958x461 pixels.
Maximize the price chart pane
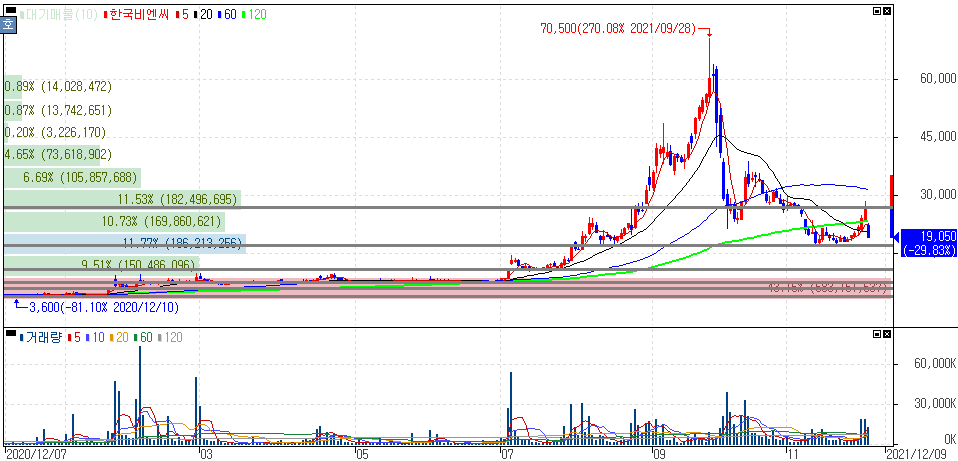(877, 11)
